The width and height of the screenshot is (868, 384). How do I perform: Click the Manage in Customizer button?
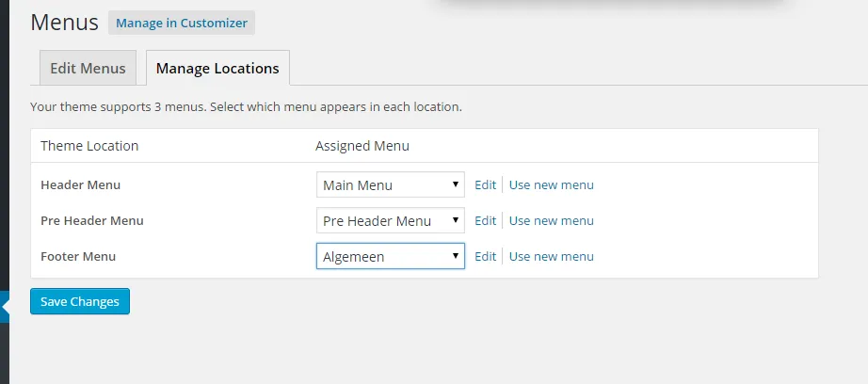pos(182,24)
